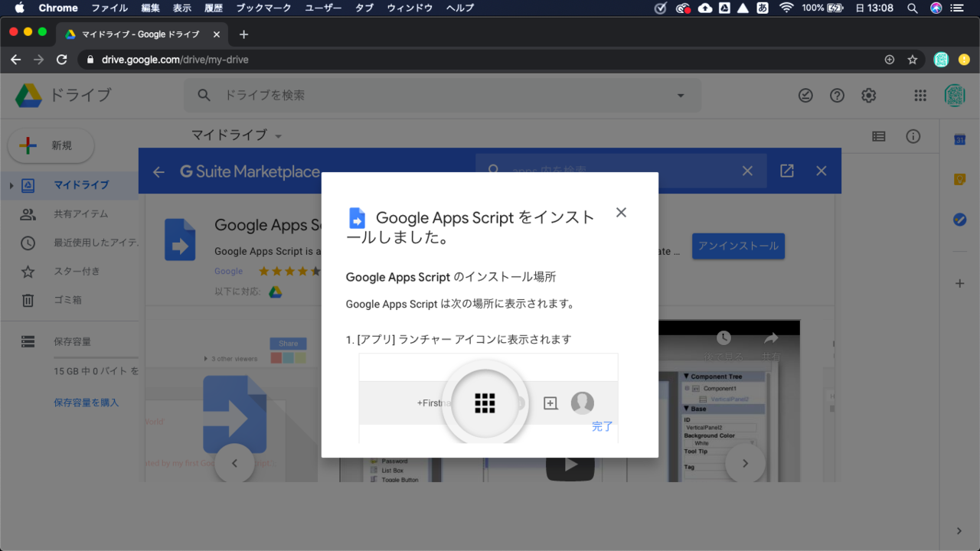Open the 履歴 menu
Screen dimensions: 980x551
tap(214, 8)
